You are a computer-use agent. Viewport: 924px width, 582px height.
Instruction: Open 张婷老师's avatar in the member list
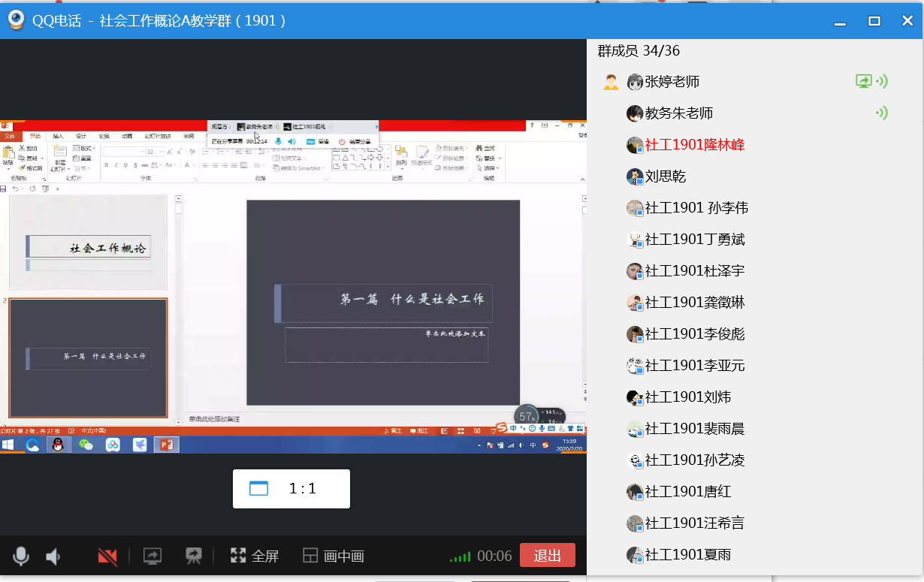[636, 82]
